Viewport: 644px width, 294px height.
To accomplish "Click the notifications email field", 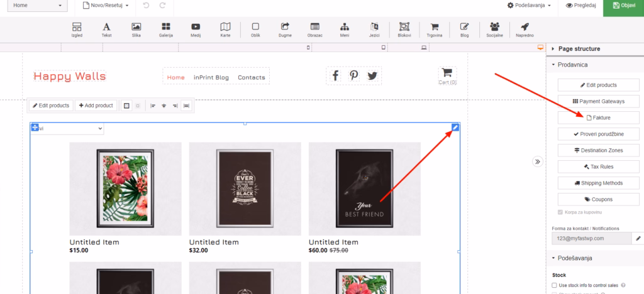I will coord(591,238).
